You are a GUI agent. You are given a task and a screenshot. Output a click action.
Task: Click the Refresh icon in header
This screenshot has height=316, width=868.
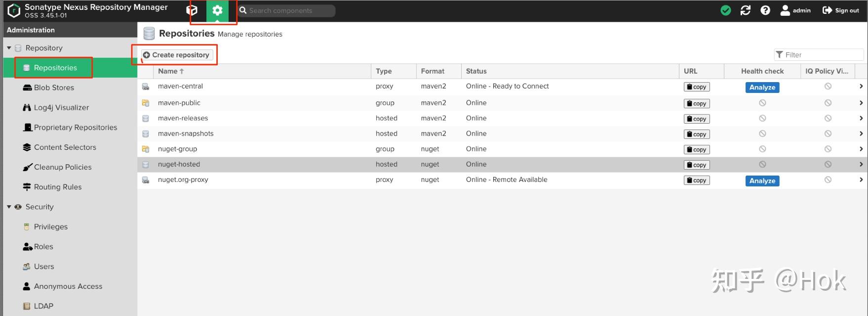tap(745, 10)
